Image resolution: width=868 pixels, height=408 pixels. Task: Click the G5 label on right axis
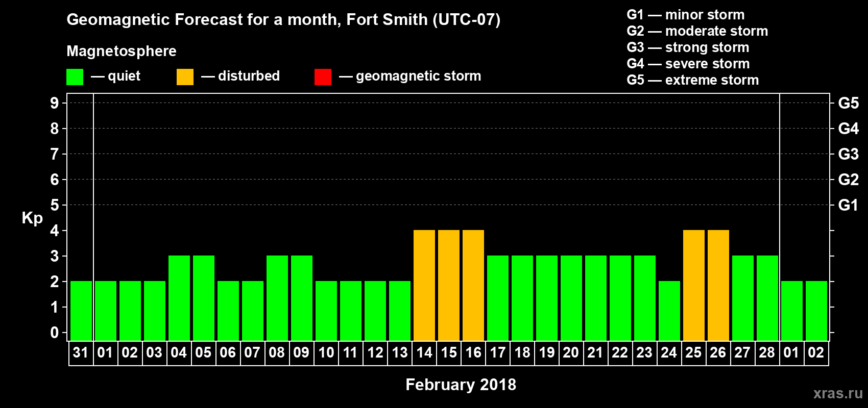coord(849,103)
